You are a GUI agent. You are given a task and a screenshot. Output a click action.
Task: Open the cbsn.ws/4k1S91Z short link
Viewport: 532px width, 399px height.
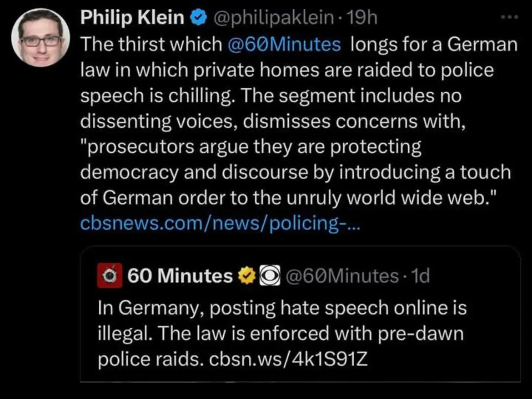pos(288,359)
